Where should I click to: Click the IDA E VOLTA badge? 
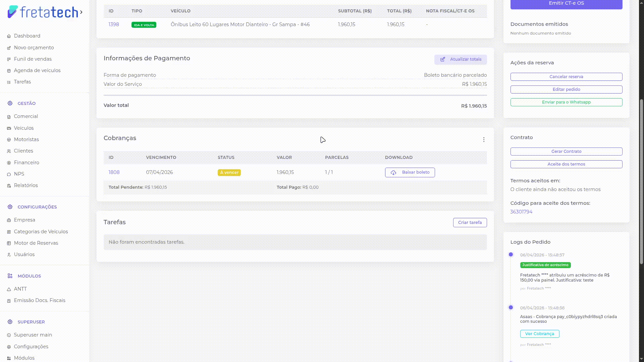[144, 25]
